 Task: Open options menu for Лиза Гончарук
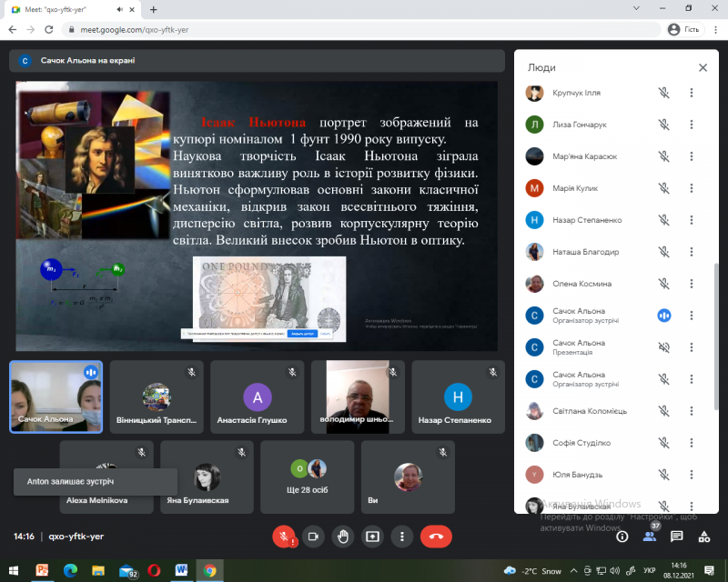pos(692,125)
